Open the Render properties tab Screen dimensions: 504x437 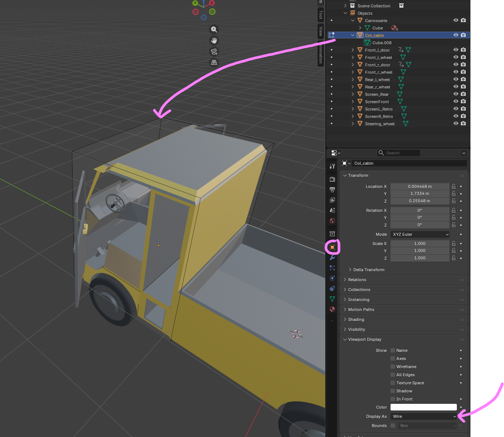click(332, 179)
